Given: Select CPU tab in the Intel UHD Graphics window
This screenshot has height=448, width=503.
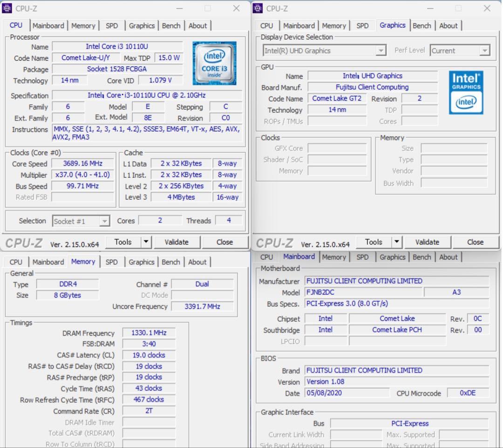Looking at the screenshot, I should coord(266,26).
